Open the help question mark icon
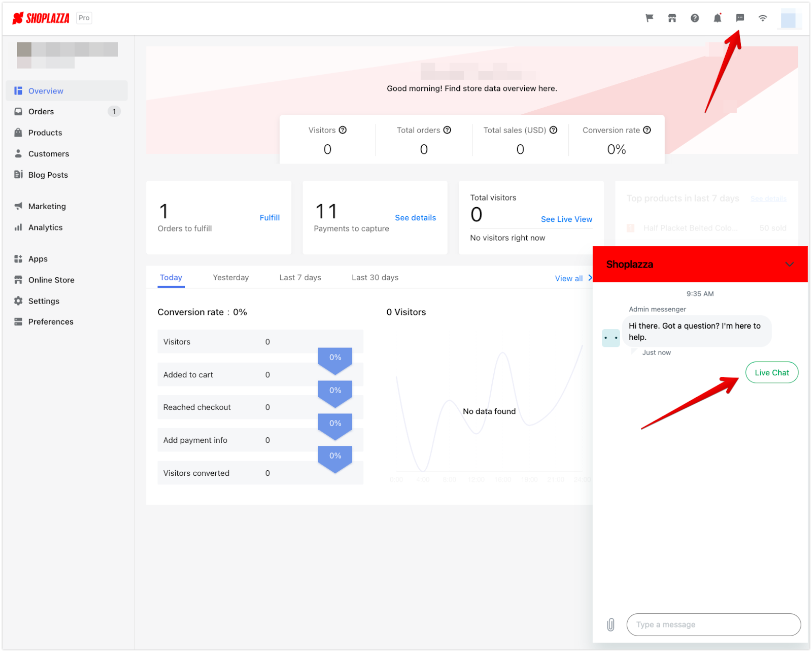The height and width of the screenshot is (652, 812). pos(695,18)
